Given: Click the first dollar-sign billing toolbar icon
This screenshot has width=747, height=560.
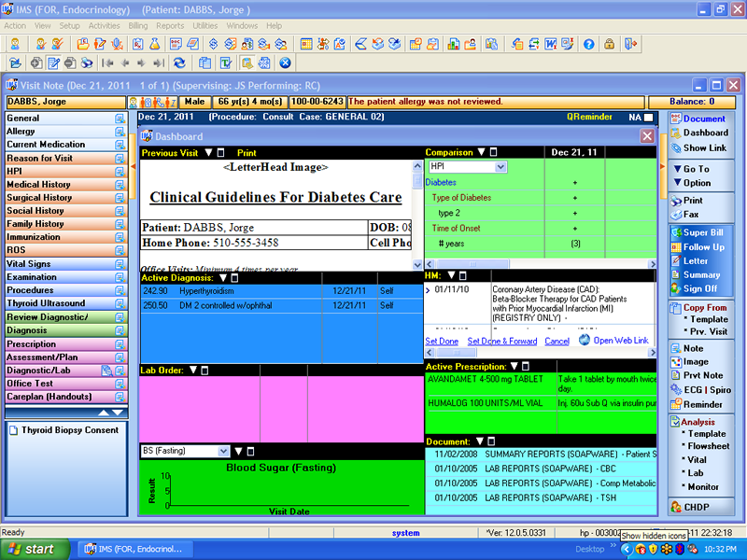Looking at the screenshot, I should pyautogui.click(x=214, y=44).
